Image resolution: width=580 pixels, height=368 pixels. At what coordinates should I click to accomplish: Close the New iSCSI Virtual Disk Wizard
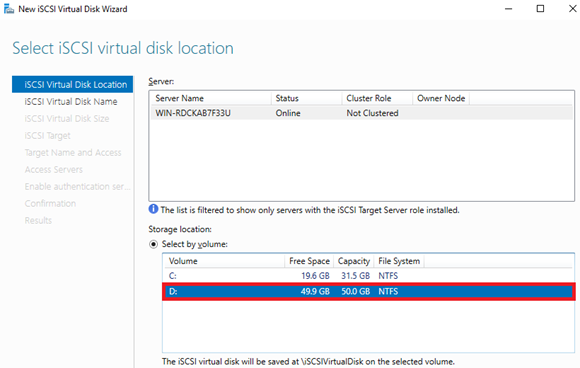[x=572, y=9]
